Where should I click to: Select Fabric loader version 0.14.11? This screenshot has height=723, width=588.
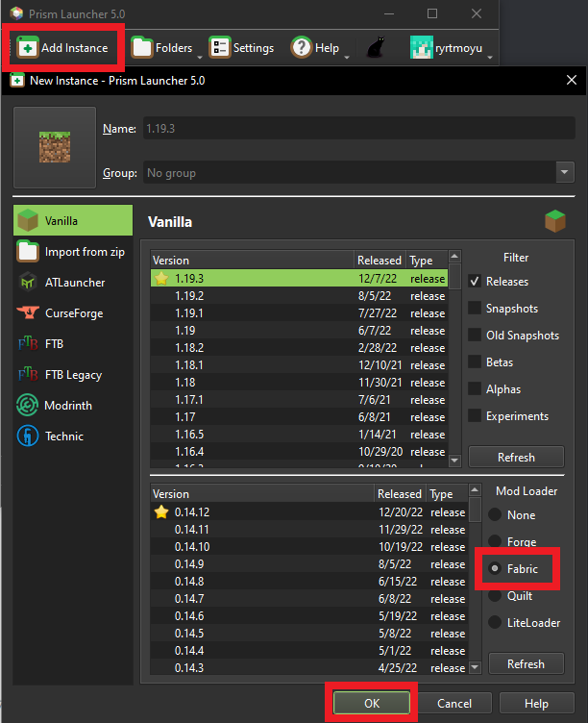(309, 530)
